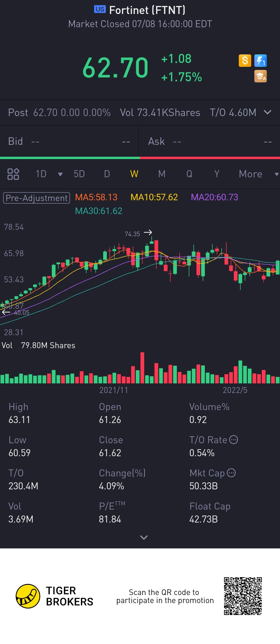Tap the MA5:58.13 indicator label
The image size is (280, 644).
coord(96,197)
